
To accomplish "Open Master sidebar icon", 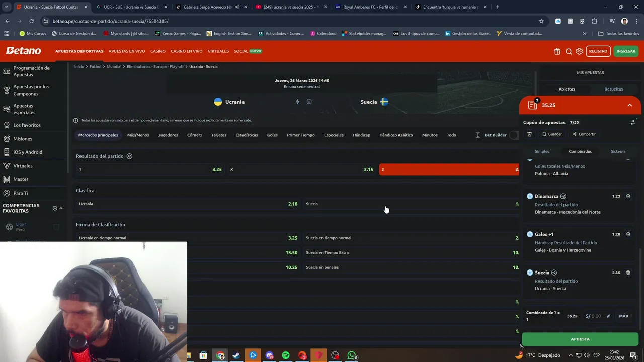I will (x=7, y=179).
